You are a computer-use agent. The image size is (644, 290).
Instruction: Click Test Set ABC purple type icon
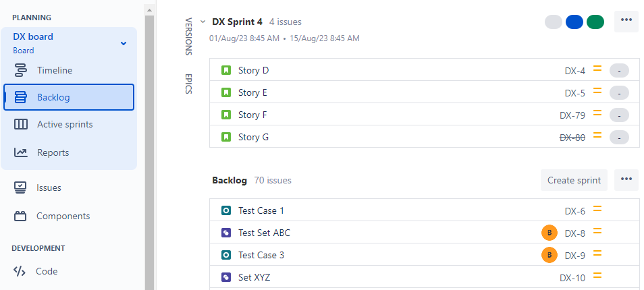coord(226,233)
